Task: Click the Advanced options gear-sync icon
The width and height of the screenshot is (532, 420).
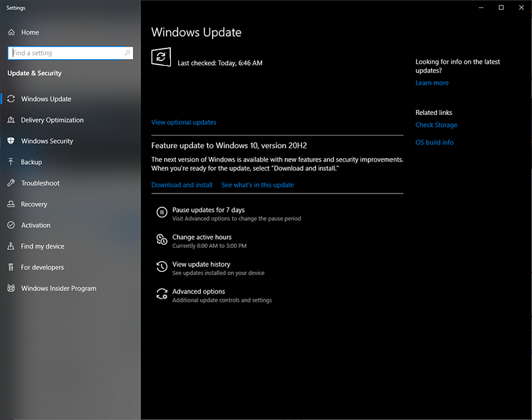Action: tap(162, 294)
